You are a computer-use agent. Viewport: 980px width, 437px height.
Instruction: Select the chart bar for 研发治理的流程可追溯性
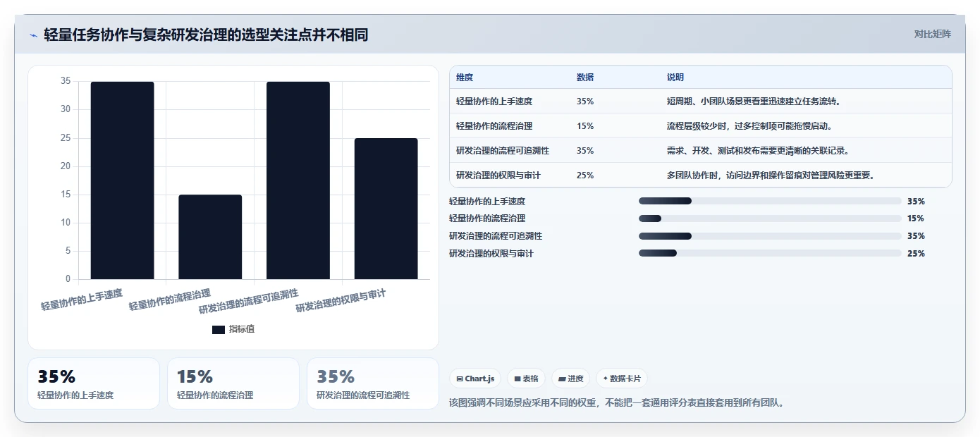(298, 180)
